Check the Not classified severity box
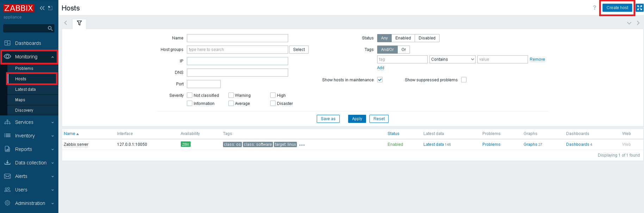 tap(190, 95)
